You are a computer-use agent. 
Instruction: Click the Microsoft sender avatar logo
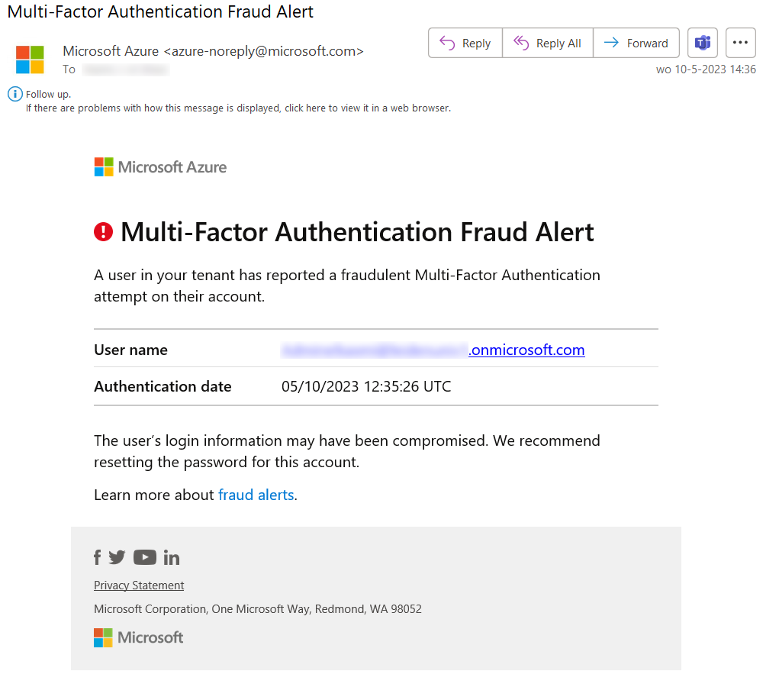pyautogui.click(x=31, y=60)
